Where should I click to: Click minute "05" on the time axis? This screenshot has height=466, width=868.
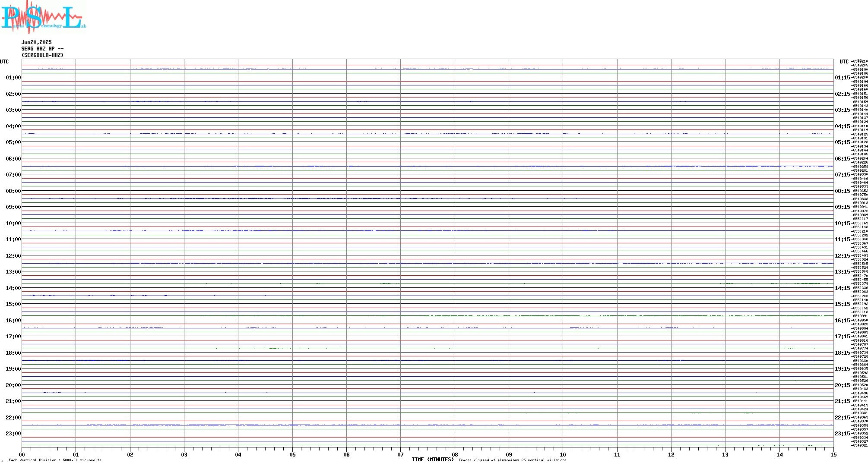coord(292,454)
